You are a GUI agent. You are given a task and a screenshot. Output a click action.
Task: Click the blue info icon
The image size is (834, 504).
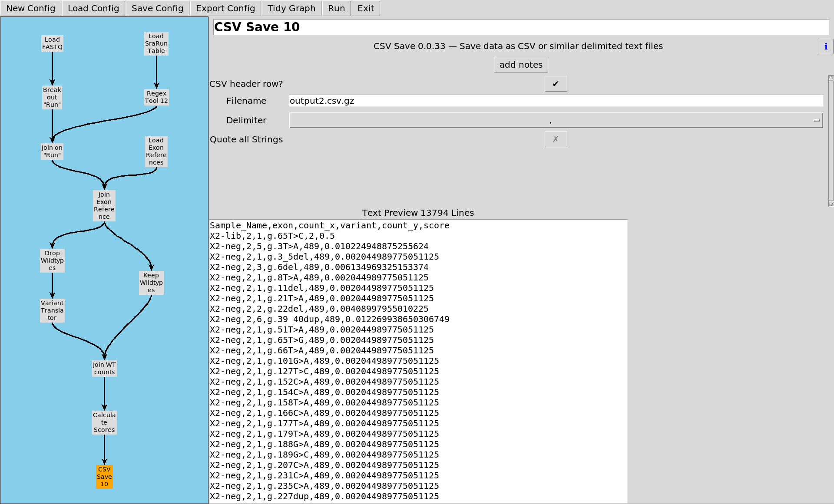pos(825,46)
